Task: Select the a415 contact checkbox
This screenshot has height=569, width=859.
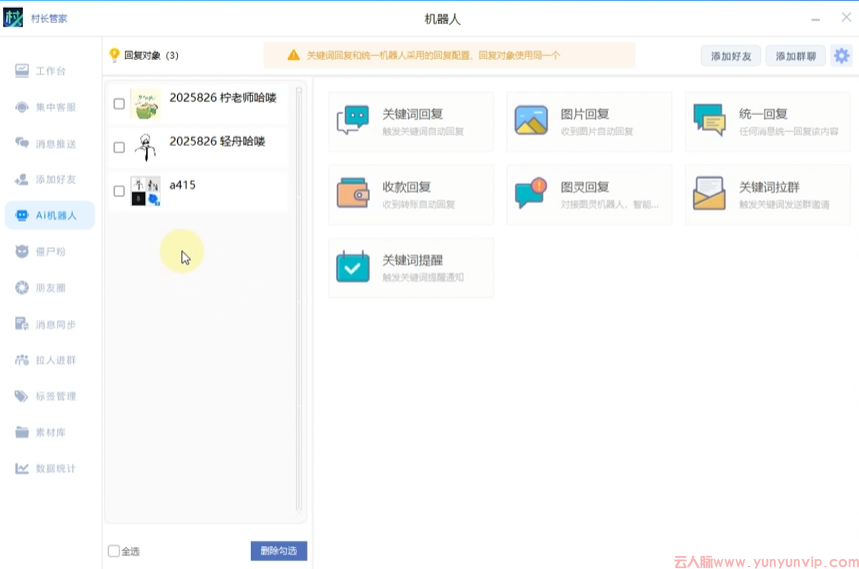Action: coord(119,191)
